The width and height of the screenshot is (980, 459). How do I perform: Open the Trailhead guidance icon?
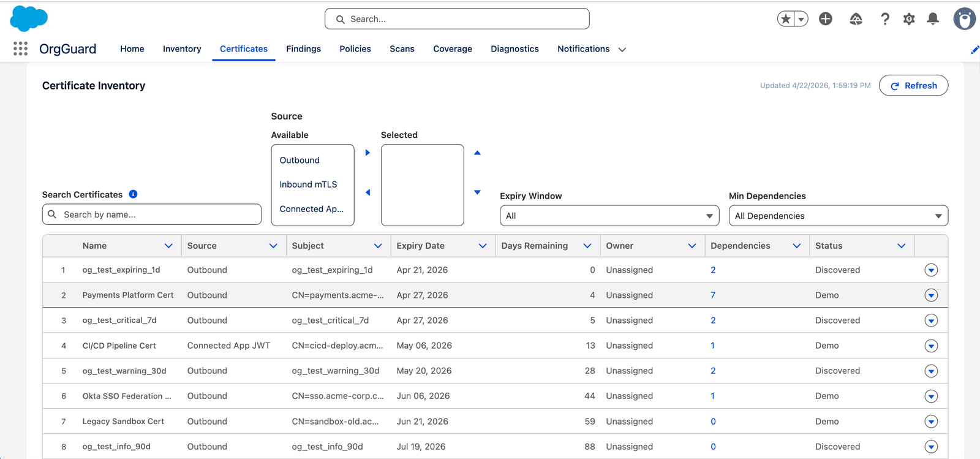856,19
